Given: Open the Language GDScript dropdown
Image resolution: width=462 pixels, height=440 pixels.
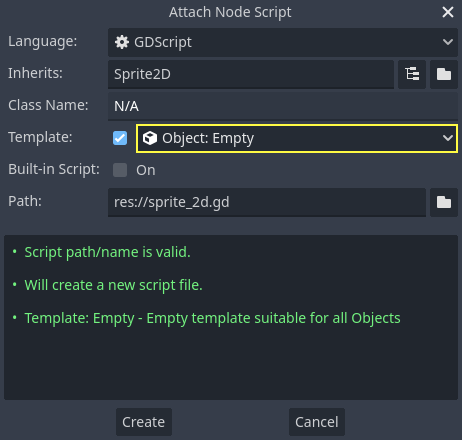Looking at the screenshot, I should pyautogui.click(x=283, y=42).
